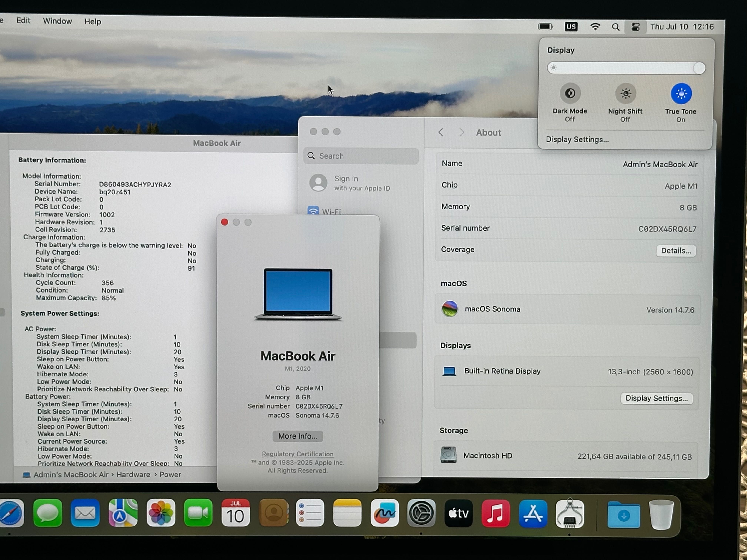Viewport: 747px width, 560px height.
Task: Click Power in System Information path bar
Action: click(x=170, y=475)
